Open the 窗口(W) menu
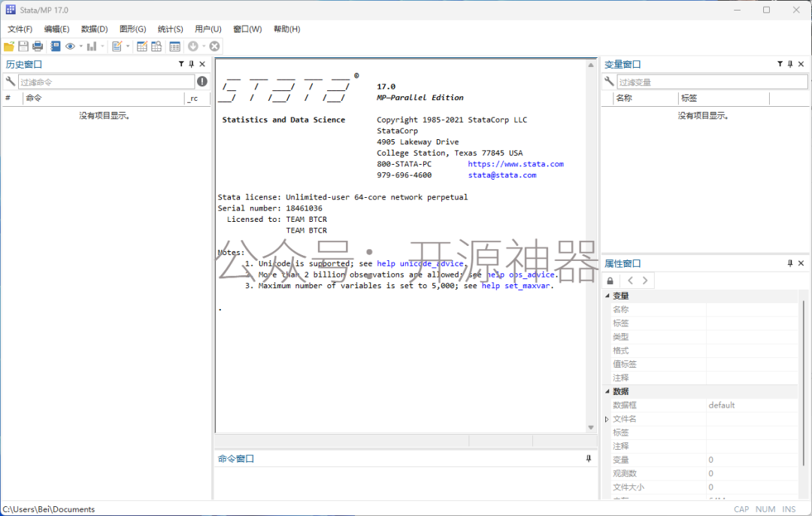 click(247, 29)
